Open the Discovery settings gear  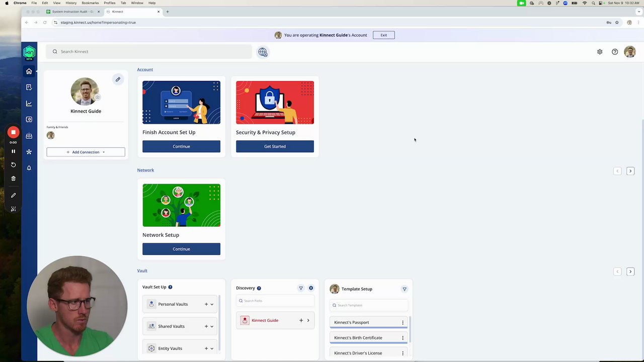click(311, 288)
